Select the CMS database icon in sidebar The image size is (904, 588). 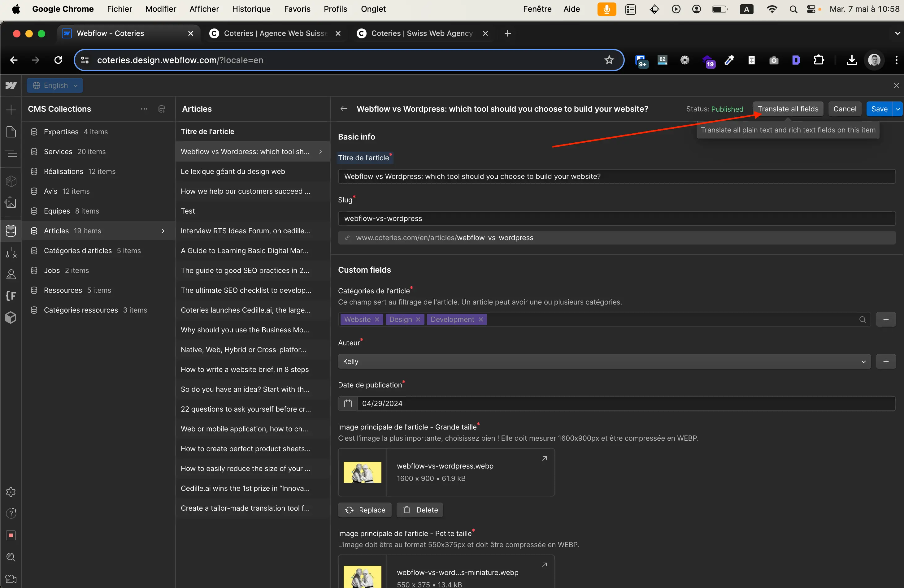coord(11,231)
